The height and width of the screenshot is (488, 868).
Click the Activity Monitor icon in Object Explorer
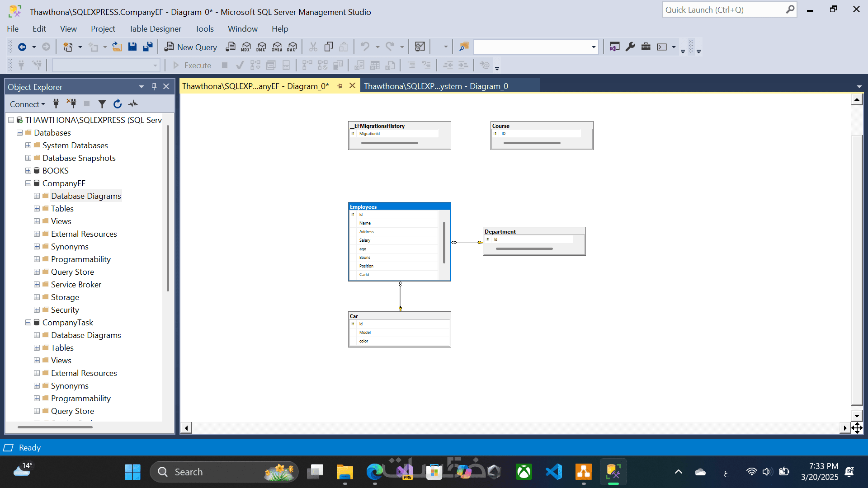(133, 104)
